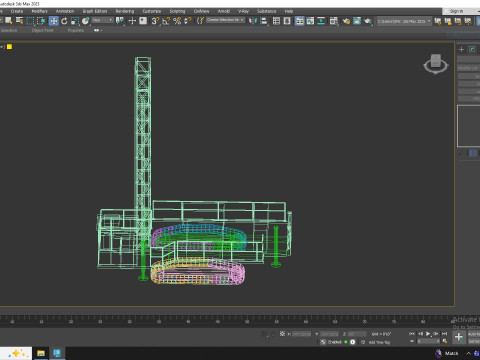Screen dimensions: 480x360
Task: Choose the Rectangular Selection Region tool
Action: (30, 21)
